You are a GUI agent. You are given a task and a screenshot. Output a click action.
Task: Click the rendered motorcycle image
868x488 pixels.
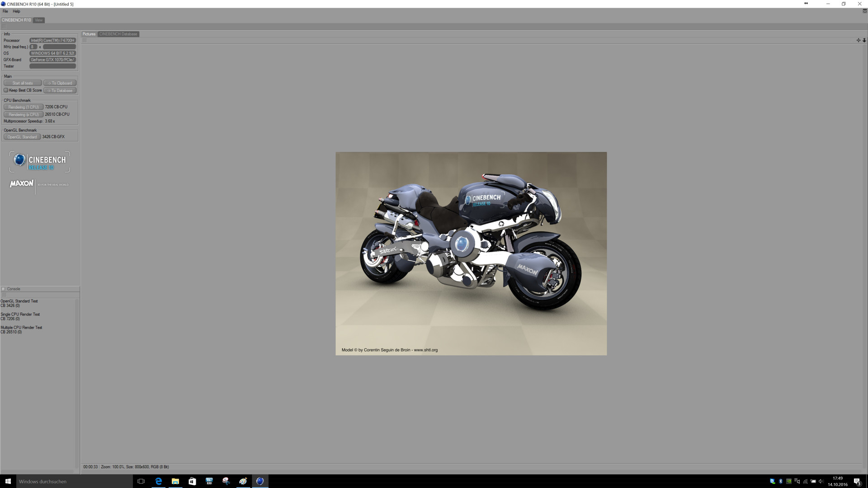coord(471,253)
